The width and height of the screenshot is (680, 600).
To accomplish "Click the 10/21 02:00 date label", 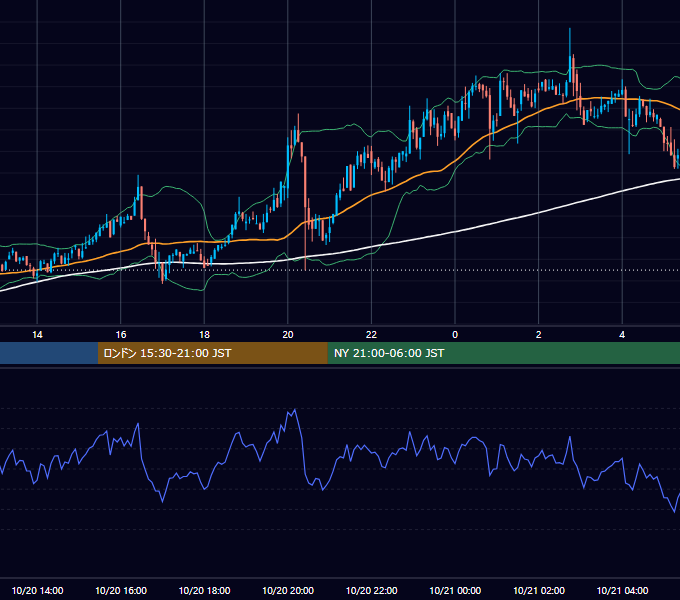I will [x=539, y=590].
